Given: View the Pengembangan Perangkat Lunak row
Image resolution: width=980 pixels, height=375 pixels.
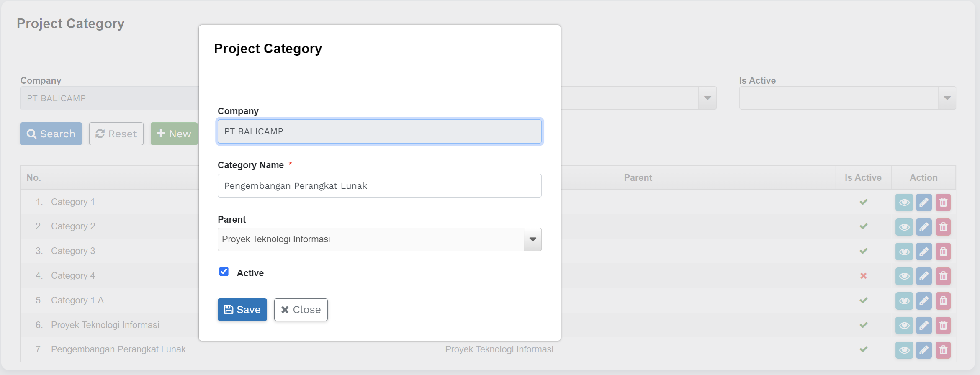Looking at the screenshot, I should click(904, 350).
